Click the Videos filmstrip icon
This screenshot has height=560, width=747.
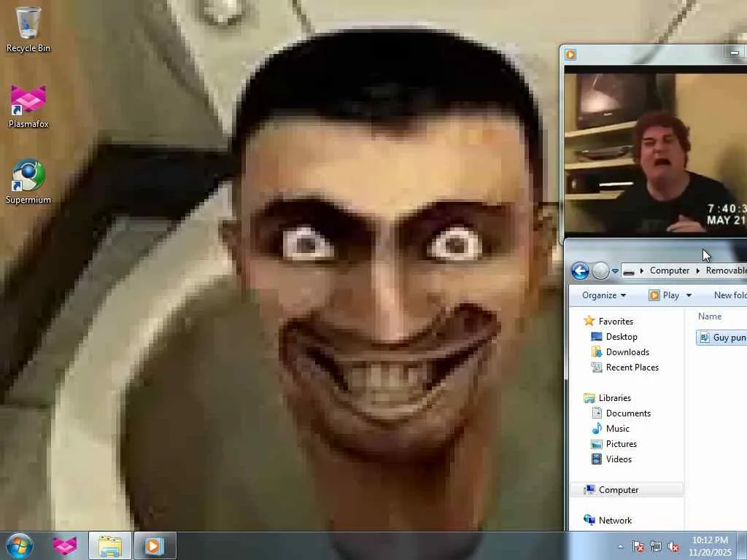tap(597, 459)
